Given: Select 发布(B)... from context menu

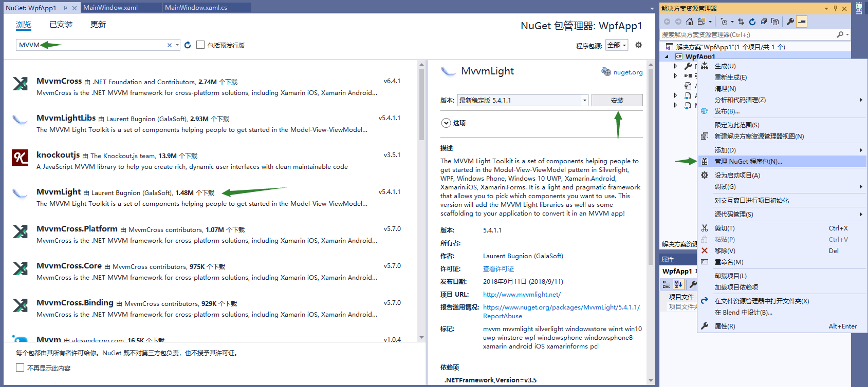Looking at the screenshot, I should pos(782,111).
